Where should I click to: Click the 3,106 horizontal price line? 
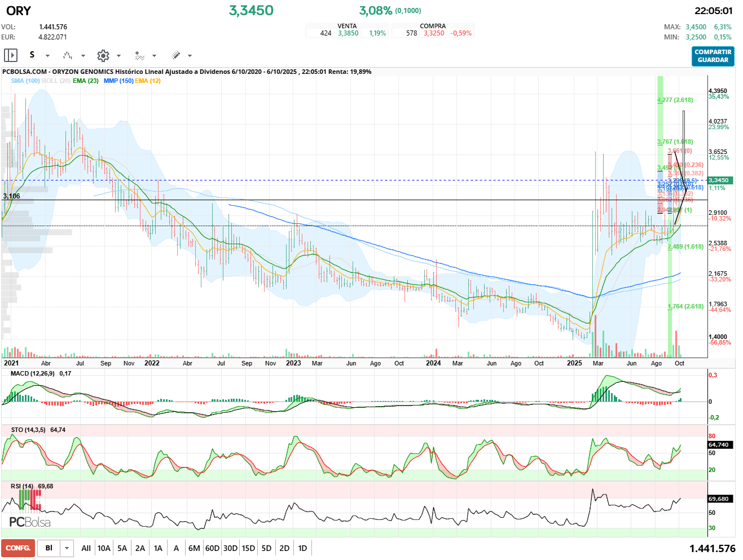click(338, 200)
